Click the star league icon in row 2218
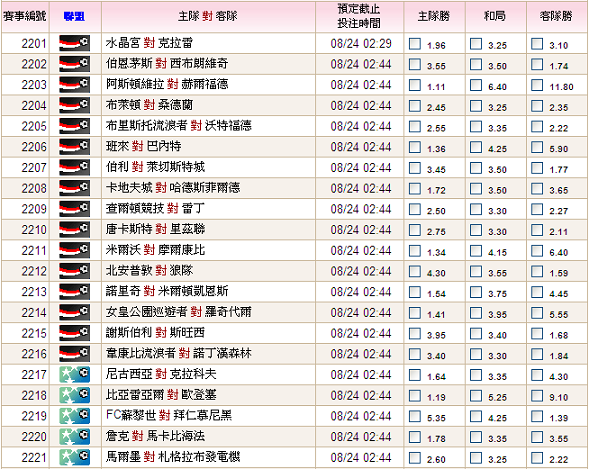 pyautogui.click(x=74, y=395)
